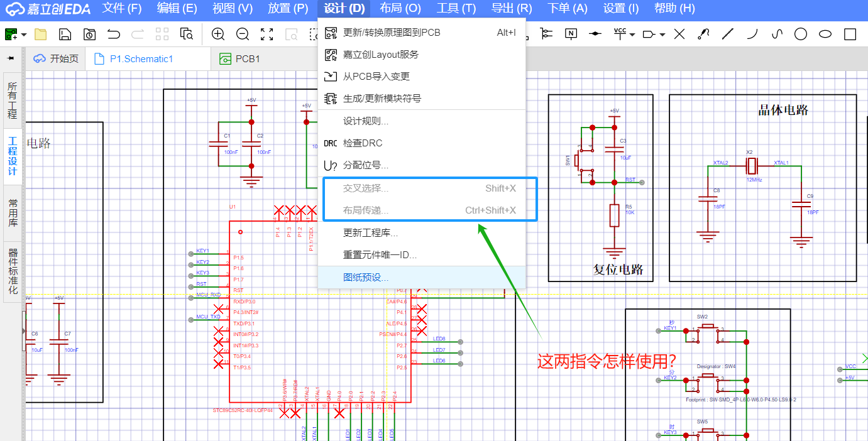Choose 检查DRC from the design menu
868x441 pixels.
click(x=363, y=143)
